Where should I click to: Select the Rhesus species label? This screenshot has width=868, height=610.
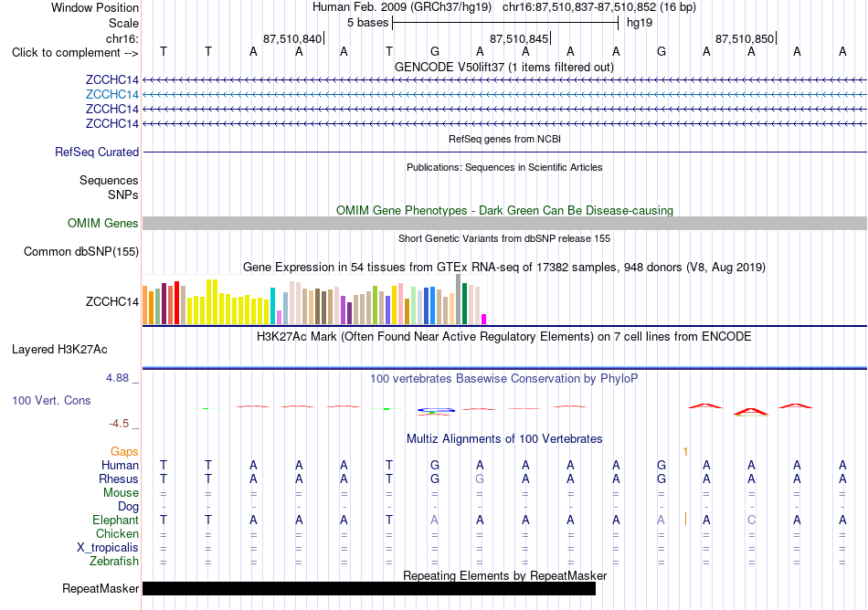pos(119,479)
